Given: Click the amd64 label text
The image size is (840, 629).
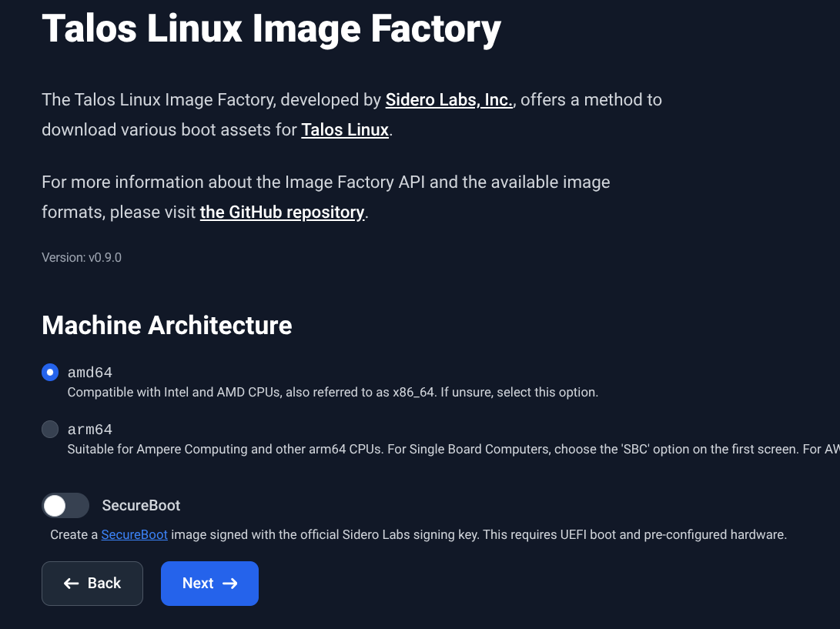Looking at the screenshot, I should click(90, 372).
